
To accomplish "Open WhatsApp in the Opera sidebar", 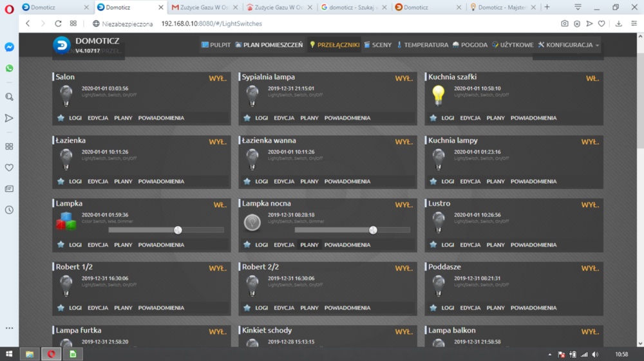I will (x=9, y=68).
